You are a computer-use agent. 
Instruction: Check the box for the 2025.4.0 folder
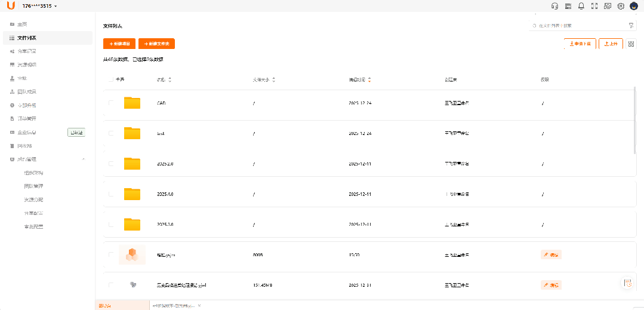pos(110,194)
